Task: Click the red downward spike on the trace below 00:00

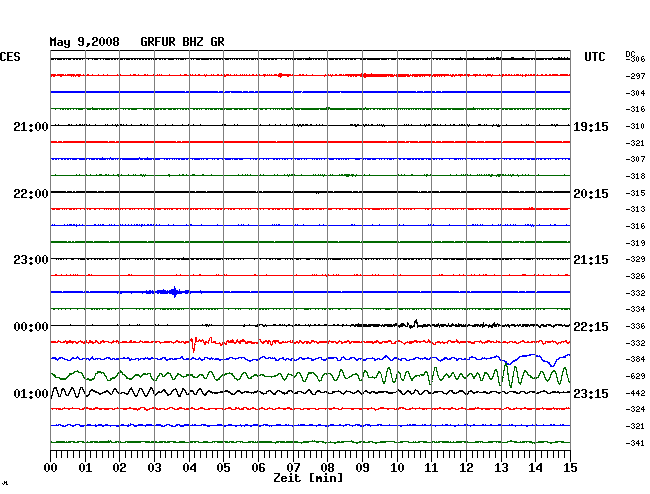Action: click(193, 345)
